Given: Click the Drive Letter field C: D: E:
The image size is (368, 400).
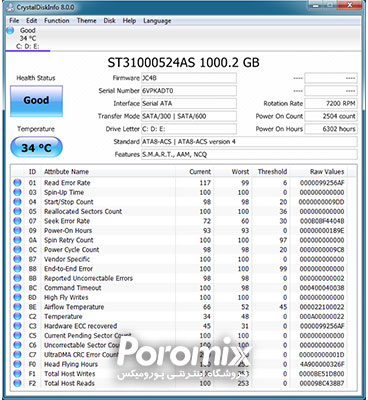Looking at the screenshot, I should coord(189,129).
